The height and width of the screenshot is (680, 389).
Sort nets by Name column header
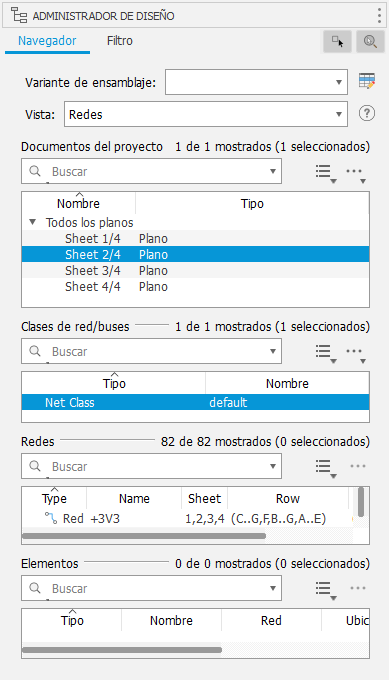(x=134, y=498)
